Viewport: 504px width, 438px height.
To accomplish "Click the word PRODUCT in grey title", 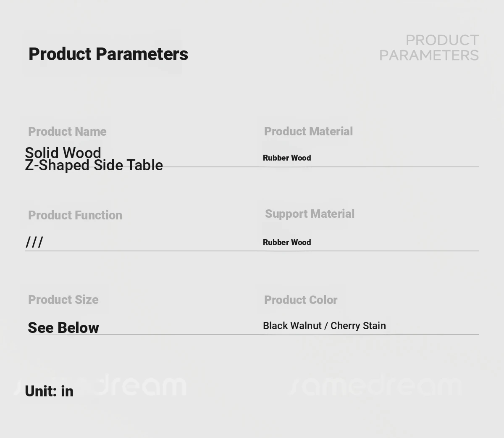I will 442,40.
